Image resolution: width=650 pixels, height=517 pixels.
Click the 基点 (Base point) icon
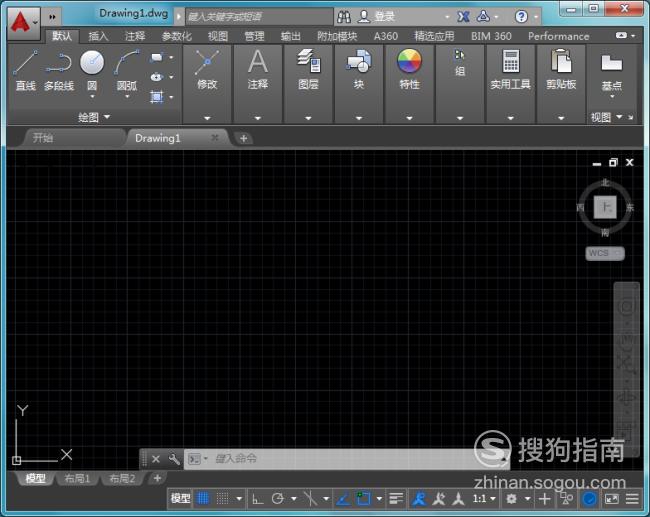(611, 63)
